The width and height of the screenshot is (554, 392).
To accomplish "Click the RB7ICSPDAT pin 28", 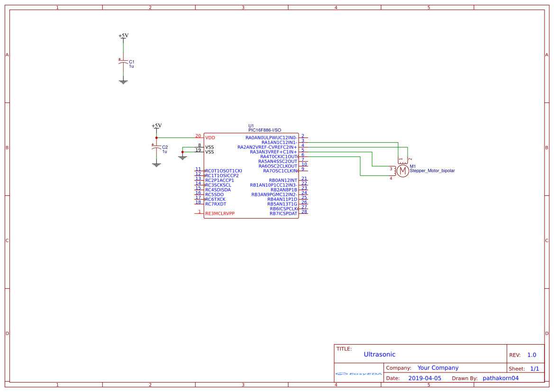I will coord(304,212).
